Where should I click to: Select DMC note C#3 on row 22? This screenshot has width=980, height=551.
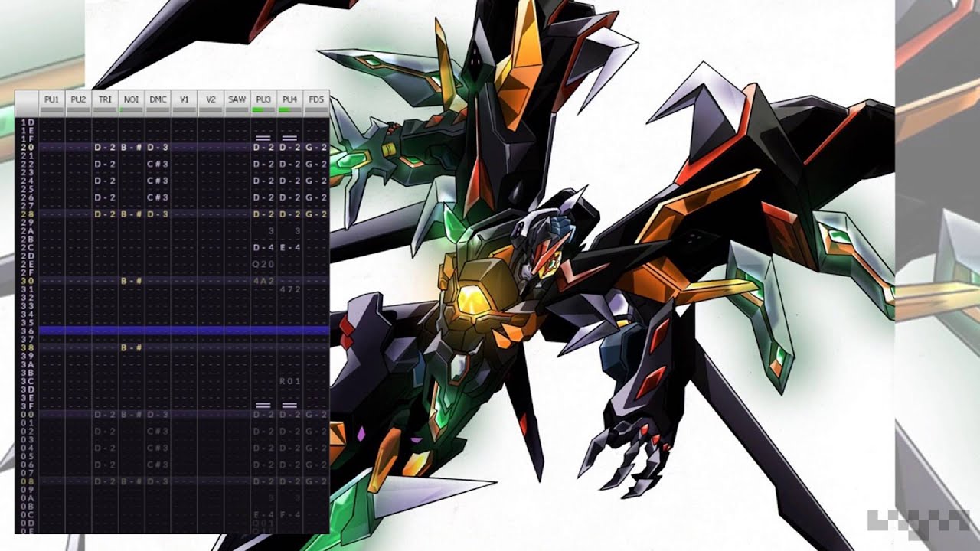158,164
